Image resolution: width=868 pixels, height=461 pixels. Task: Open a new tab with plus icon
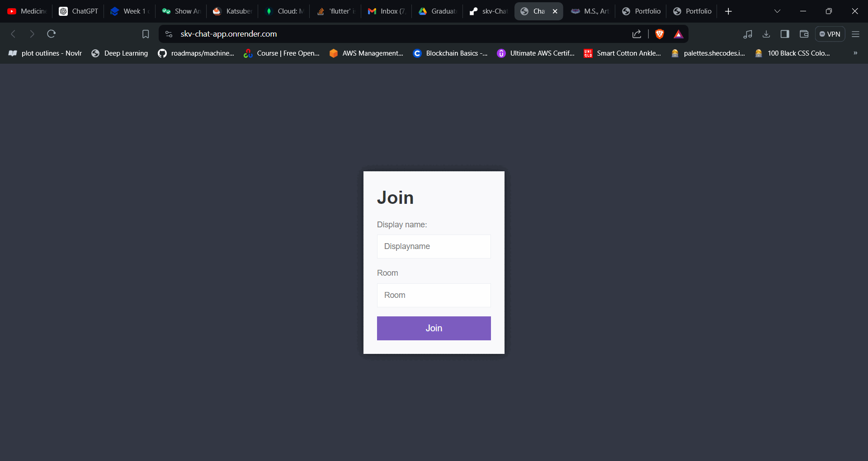[728, 11]
